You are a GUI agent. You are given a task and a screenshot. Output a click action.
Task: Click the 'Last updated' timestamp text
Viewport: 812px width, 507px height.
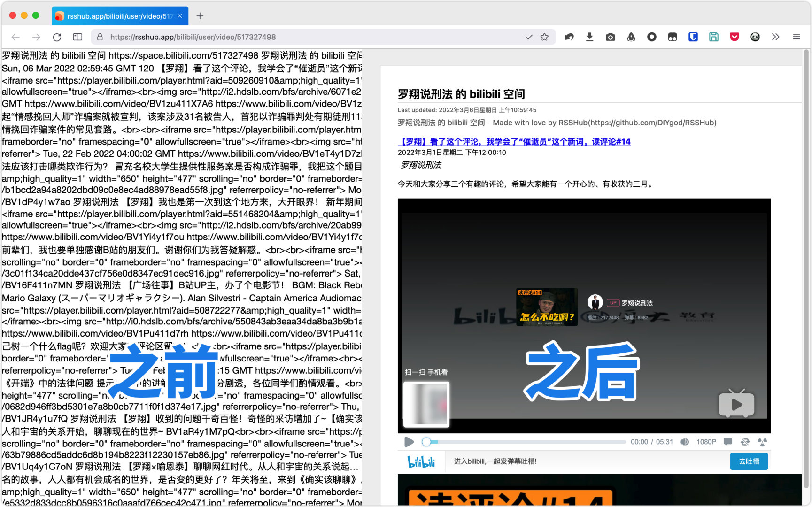click(x=467, y=110)
